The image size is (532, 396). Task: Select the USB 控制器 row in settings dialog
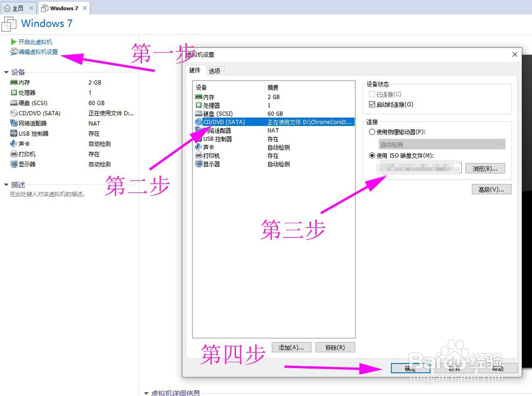click(x=274, y=139)
